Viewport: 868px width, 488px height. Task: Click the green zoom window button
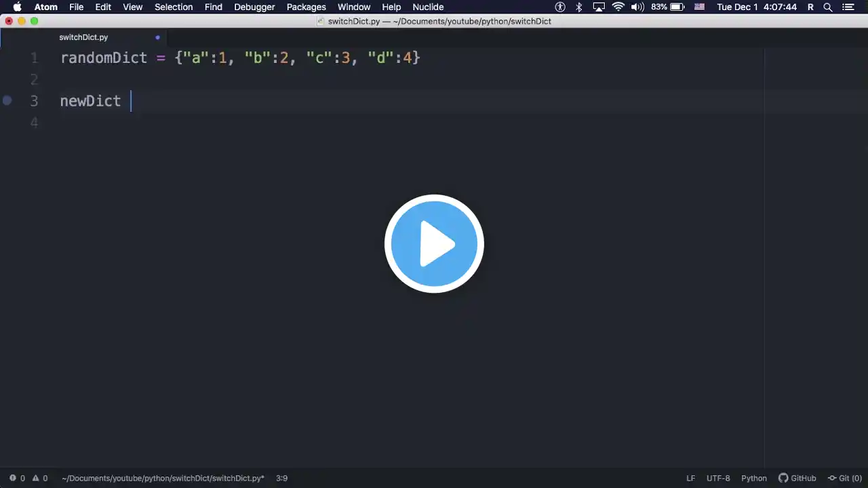click(34, 21)
